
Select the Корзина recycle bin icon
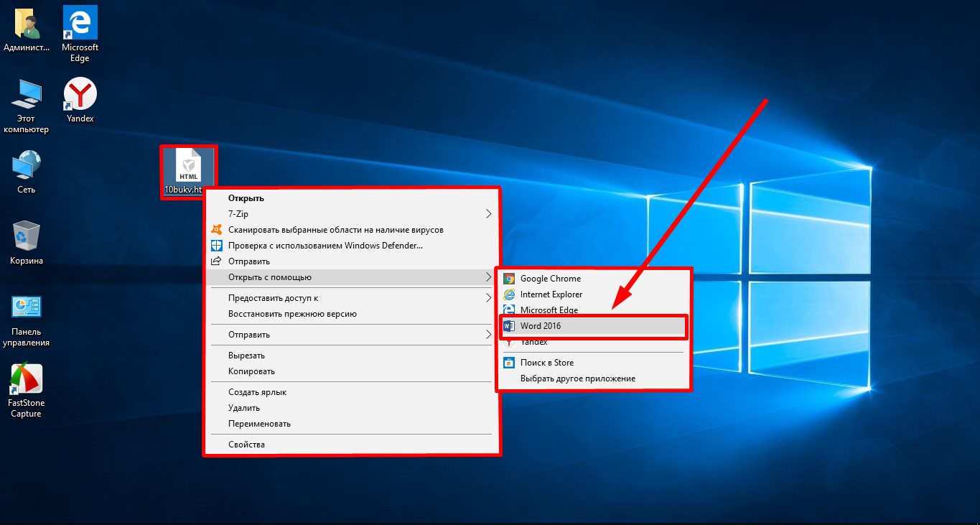[27, 243]
